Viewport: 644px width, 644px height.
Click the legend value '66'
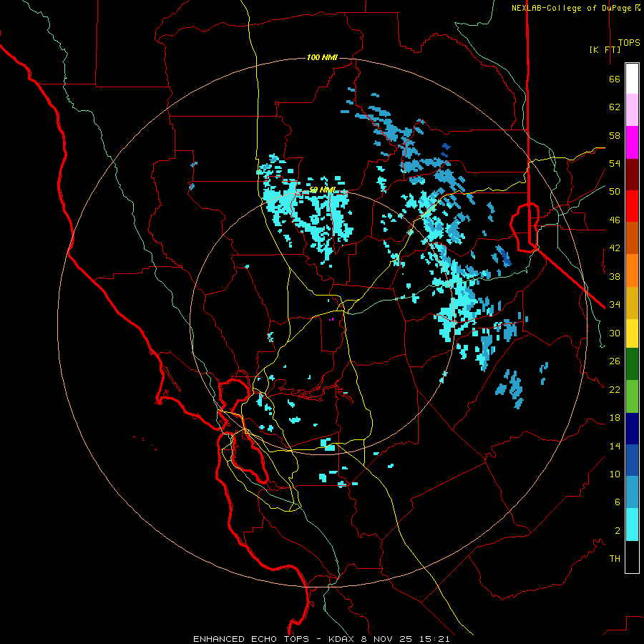[x=615, y=79]
